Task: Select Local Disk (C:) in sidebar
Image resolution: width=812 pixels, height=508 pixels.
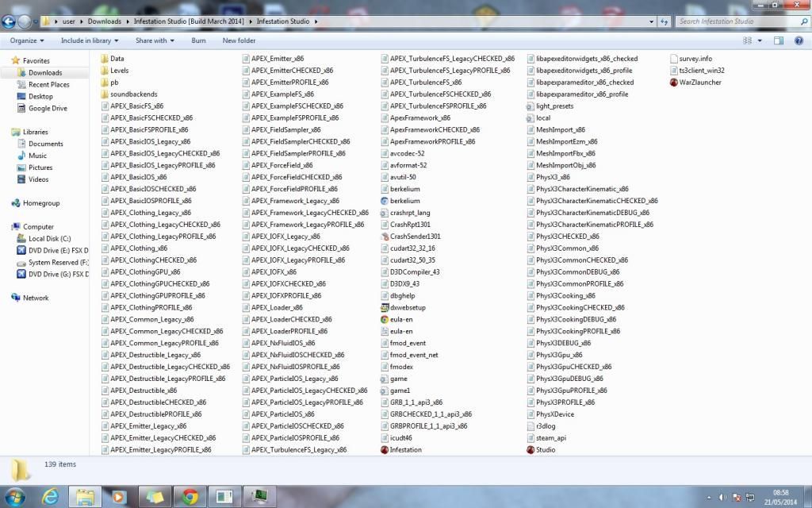Action: click(49, 238)
